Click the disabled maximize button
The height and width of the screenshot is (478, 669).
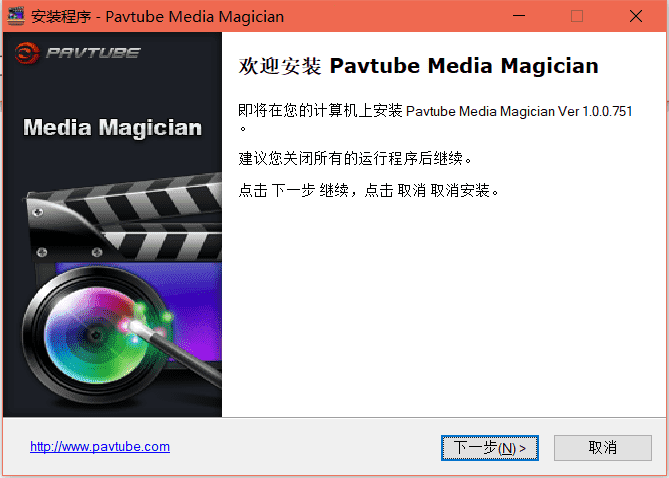coord(577,16)
